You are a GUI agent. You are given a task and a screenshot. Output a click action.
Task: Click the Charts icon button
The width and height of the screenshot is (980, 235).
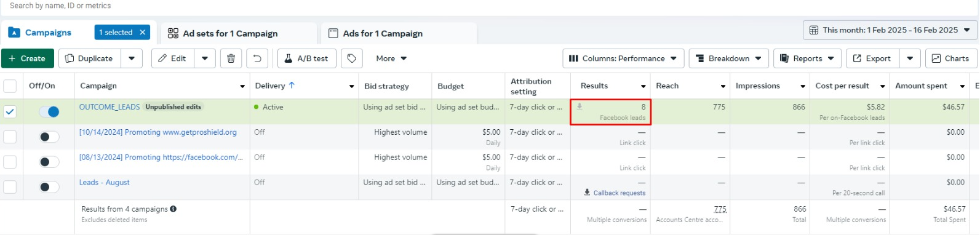pyautogui.click(x=951, y=58)
